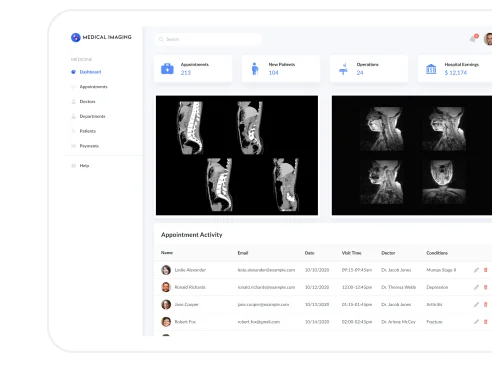Click the Hospital Earnings building icon

click(431, 69)
